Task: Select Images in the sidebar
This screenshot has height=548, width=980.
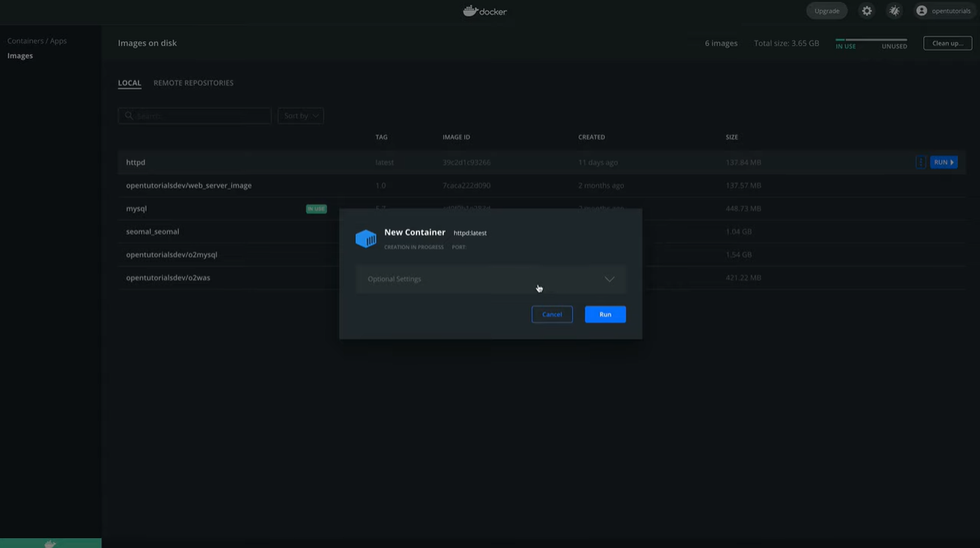Action: tap(20, 56)
